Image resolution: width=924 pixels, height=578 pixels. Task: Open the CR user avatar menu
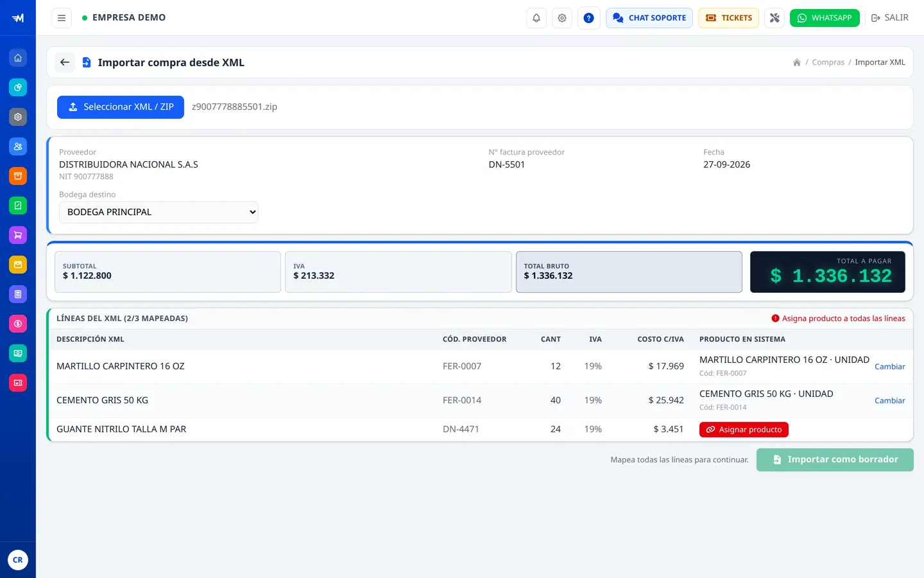pos(18,560)
